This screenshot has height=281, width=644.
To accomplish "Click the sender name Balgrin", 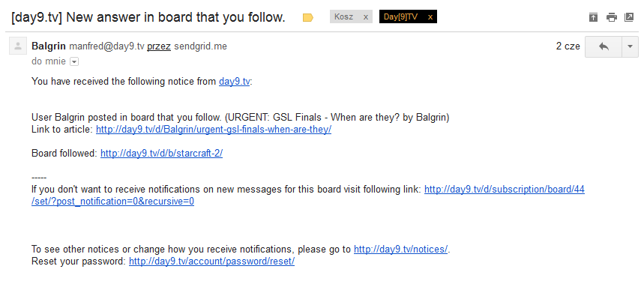I will tap(49, 46).
